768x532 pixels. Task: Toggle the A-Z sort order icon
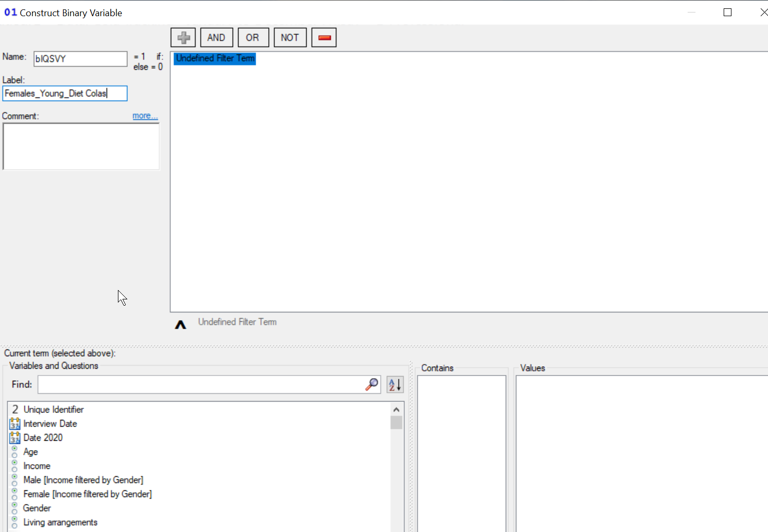click(395, 385)
